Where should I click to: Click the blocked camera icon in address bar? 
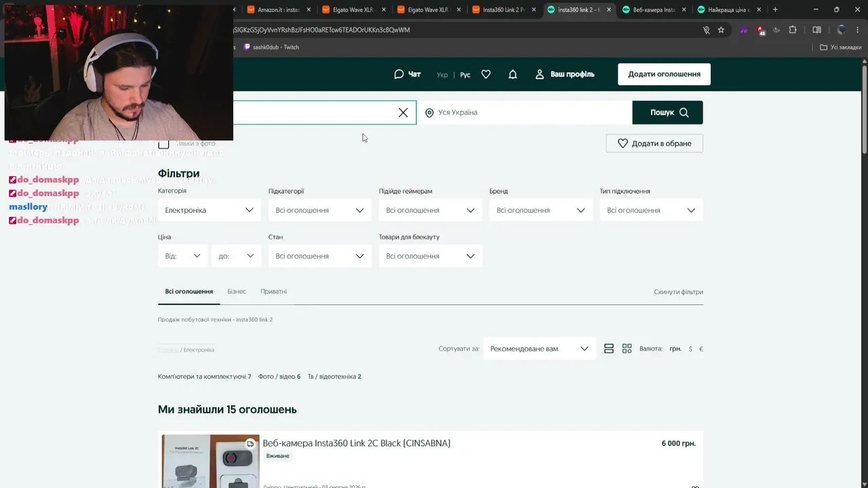coord(706,30)
